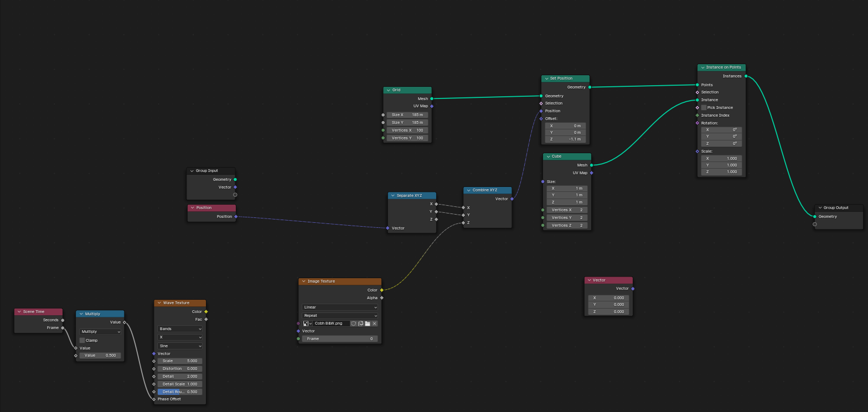Click Vector output socket on Combine XYZ node
This screenshot has height=412, width=868.
[x=512, y=199]
